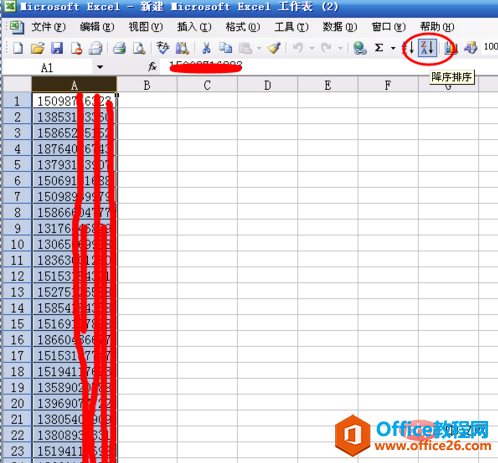The height and width of the screenshot is (463, 498).
Task: Select row 20 header
Action: click(17, 403)
